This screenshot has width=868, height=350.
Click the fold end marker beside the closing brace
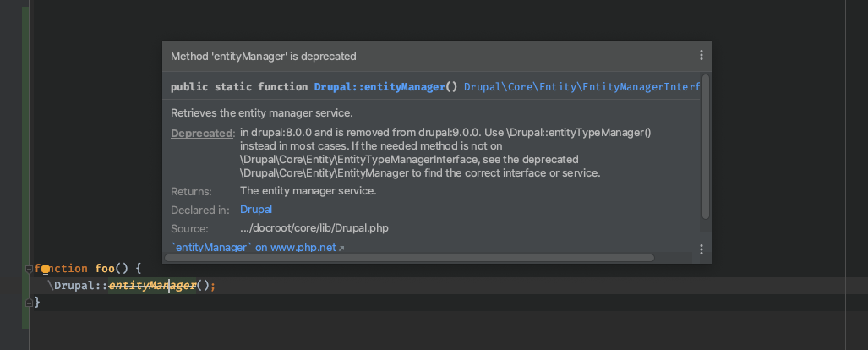pyautogui.click(x=30, y=303)
